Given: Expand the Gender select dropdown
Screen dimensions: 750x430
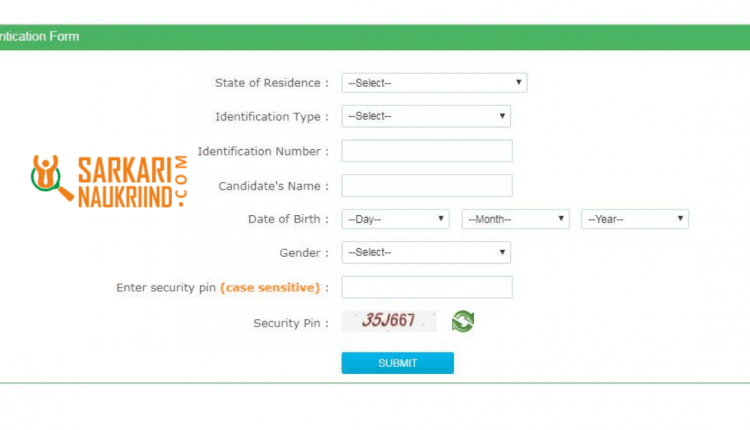Looking at the screenshot, I should 426,253.
